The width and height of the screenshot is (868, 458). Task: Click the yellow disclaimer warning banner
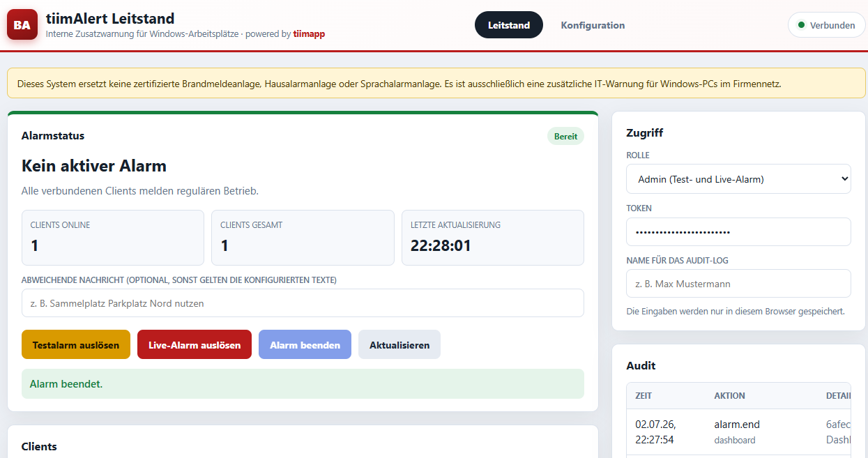coord(436,83)
